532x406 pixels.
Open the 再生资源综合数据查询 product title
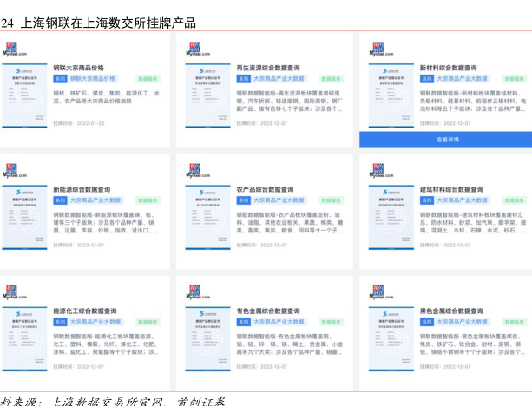[x=268, y=68]
